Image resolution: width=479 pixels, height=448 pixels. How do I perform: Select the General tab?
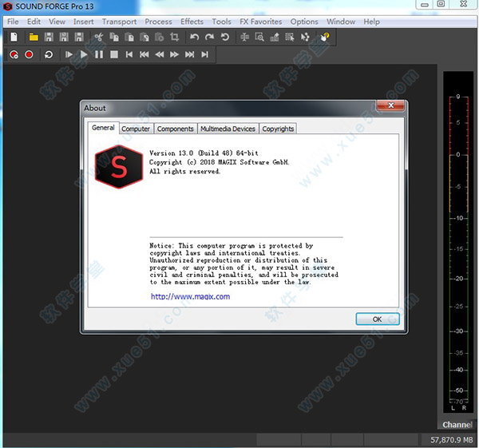point(103,128)
